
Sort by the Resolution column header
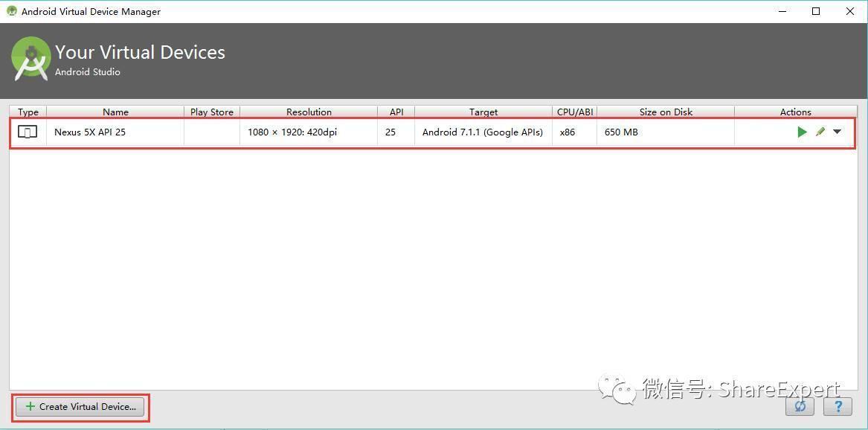[309, 112]
